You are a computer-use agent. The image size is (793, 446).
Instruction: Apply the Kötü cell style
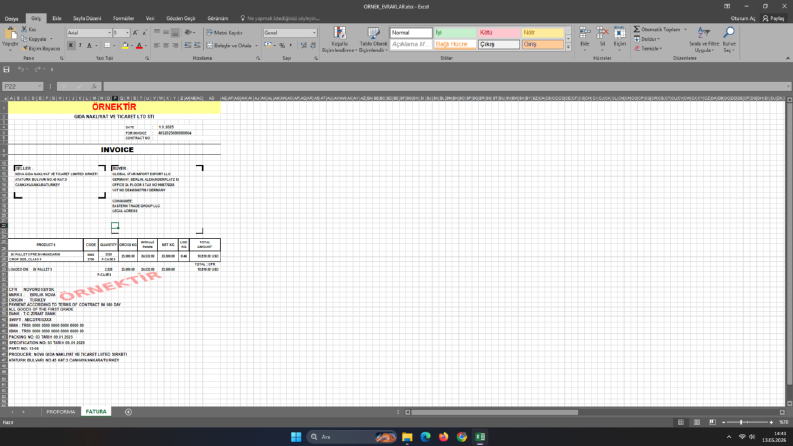pyautogui.click(x=498, y=33)
